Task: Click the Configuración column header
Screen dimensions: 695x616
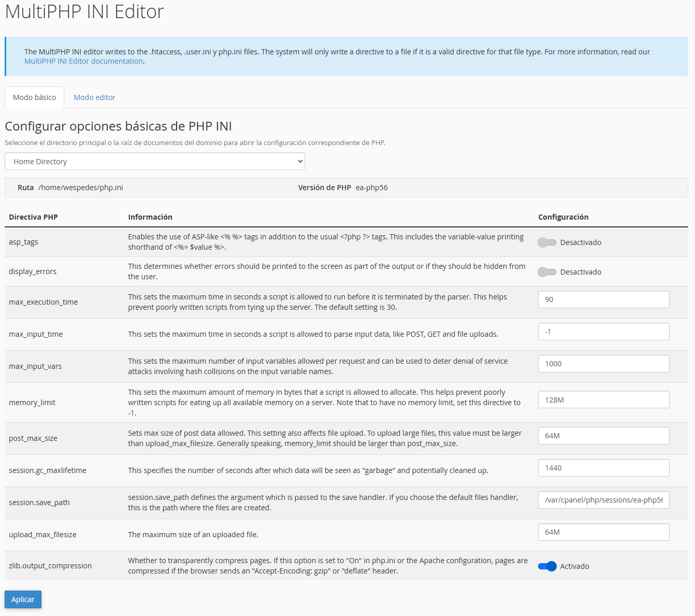Action: coord(563,217)
